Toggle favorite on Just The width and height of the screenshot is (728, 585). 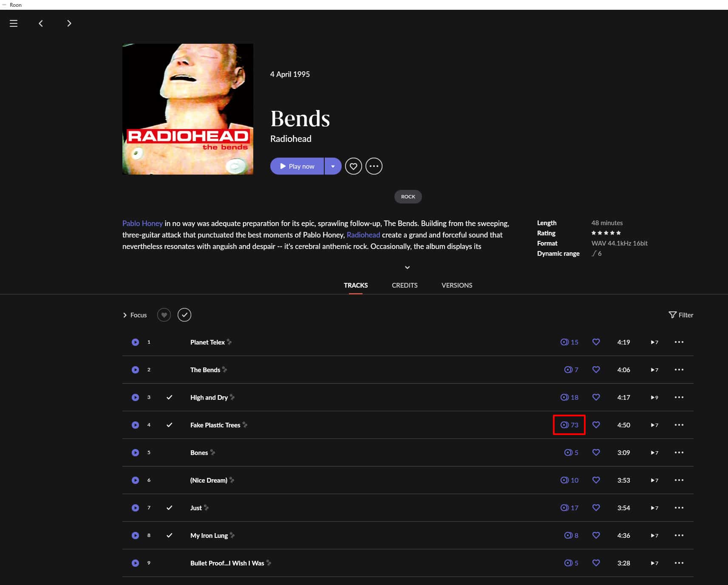[x=596, y=508]
